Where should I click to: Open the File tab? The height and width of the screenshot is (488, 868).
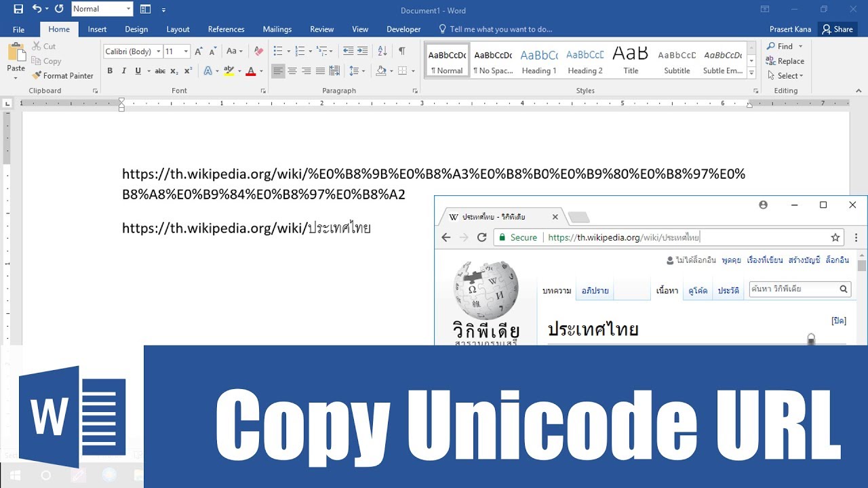pos(18,29)
